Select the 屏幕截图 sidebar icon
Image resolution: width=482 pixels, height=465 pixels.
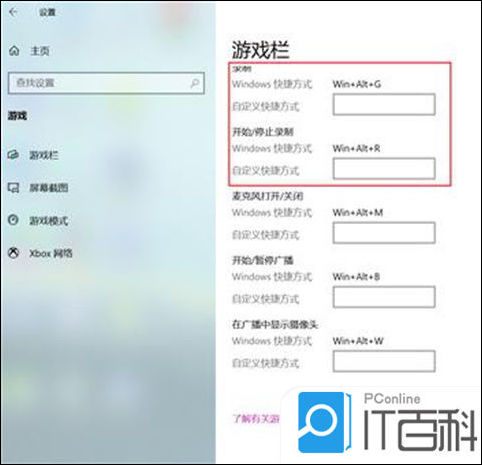click(14, 188)
